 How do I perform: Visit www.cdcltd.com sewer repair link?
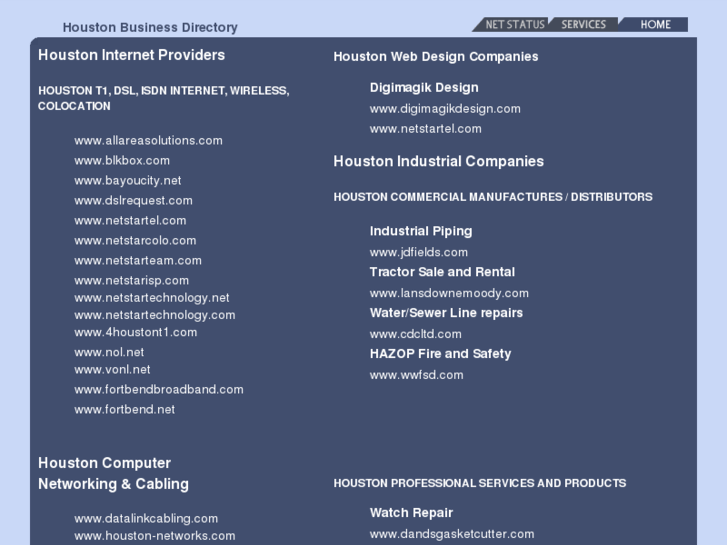415,334
